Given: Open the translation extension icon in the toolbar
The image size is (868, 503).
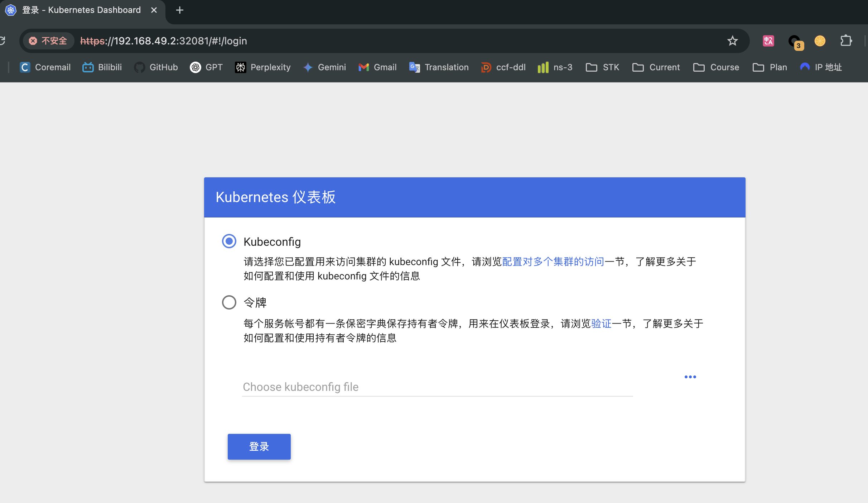Looking at the screenshot, I should [768, 40].
